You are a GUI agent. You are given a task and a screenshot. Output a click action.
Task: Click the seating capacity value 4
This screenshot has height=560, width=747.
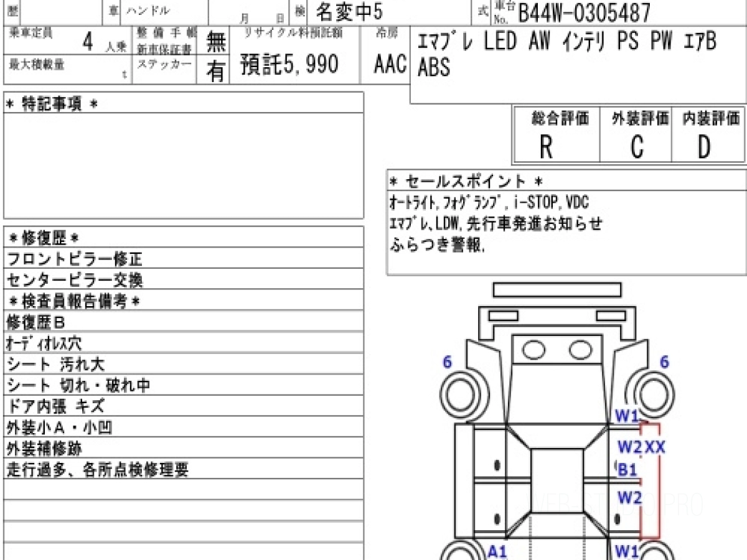coord(89,43)
